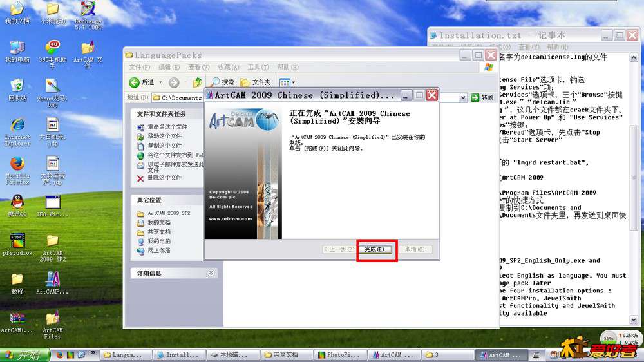Switch to folder 3 taskbar button

point(448,355)
